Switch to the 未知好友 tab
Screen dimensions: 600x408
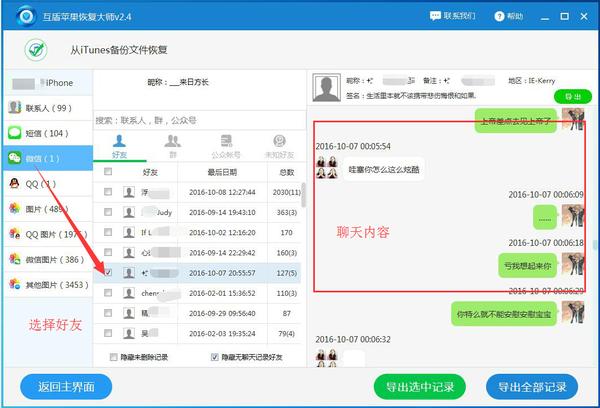pos(279,147)
